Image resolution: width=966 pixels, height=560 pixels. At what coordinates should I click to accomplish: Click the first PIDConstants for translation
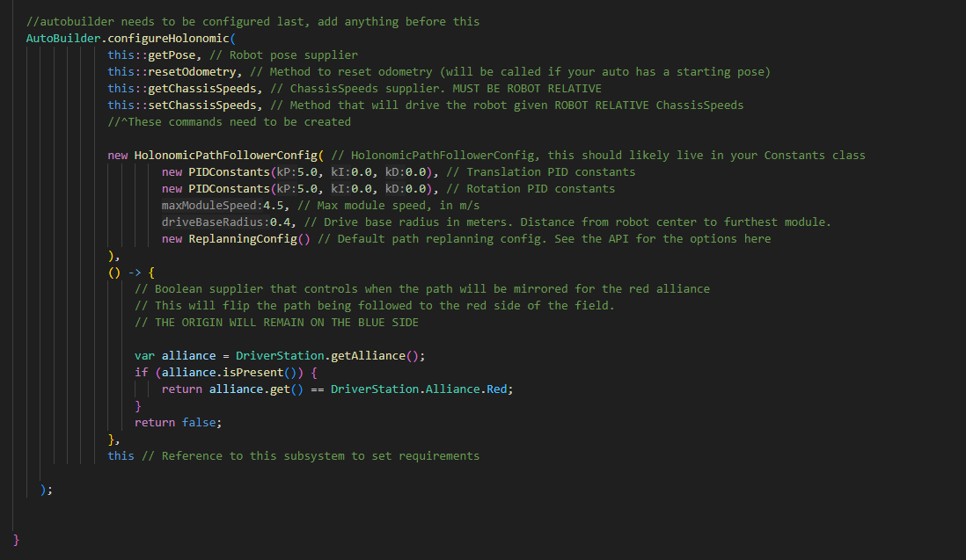[x=229, y=171]
